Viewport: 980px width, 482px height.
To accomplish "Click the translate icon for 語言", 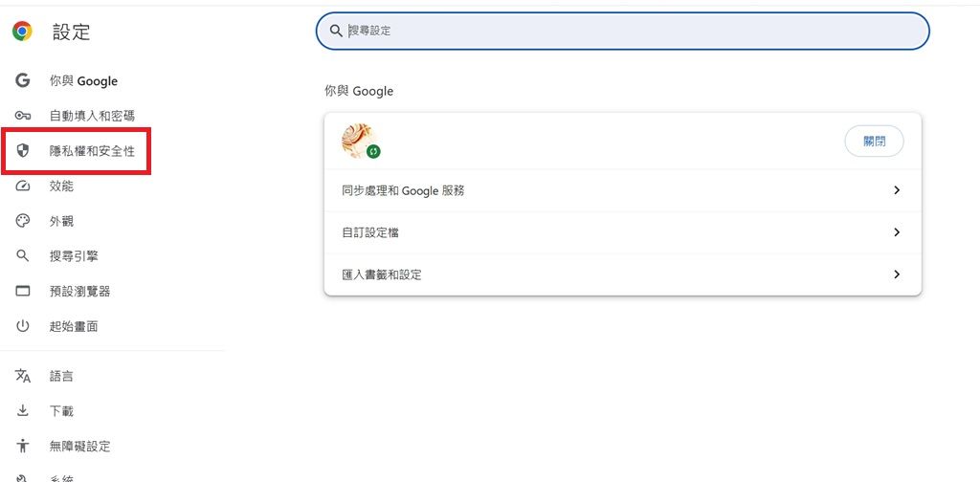I will [23, 376].
